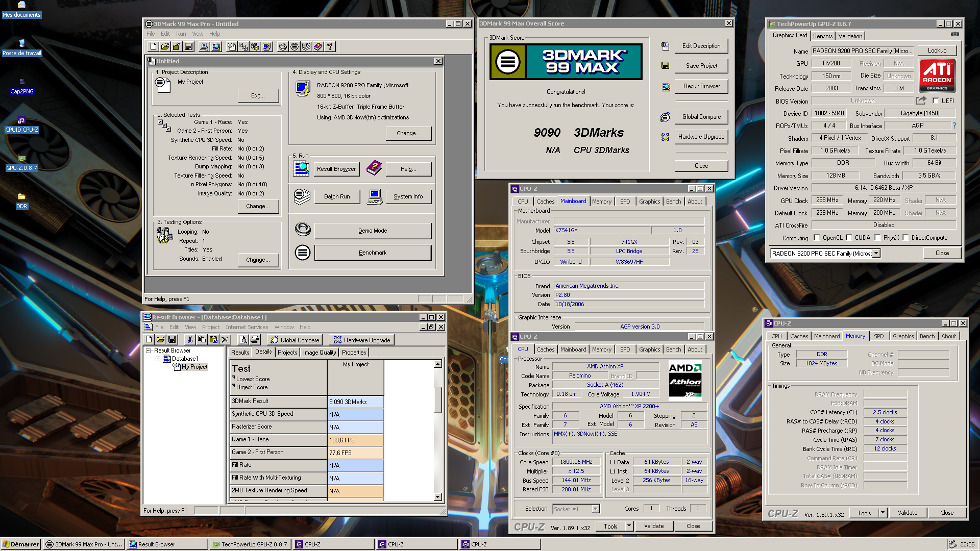Click the Delete X icon in Result Browser toolbar

[x=225, y=339]
